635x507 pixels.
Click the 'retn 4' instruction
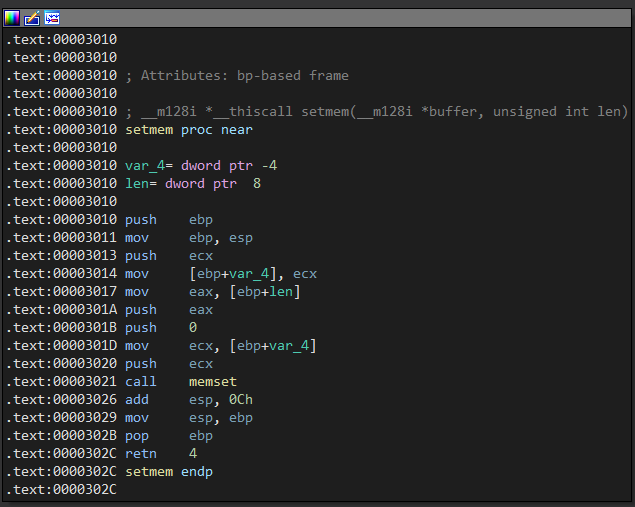pyautogui.click(x=161, y=454)
